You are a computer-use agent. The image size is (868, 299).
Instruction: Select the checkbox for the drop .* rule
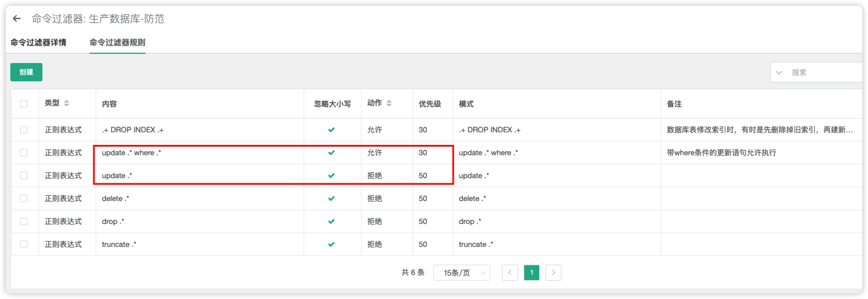pos(24,221)
